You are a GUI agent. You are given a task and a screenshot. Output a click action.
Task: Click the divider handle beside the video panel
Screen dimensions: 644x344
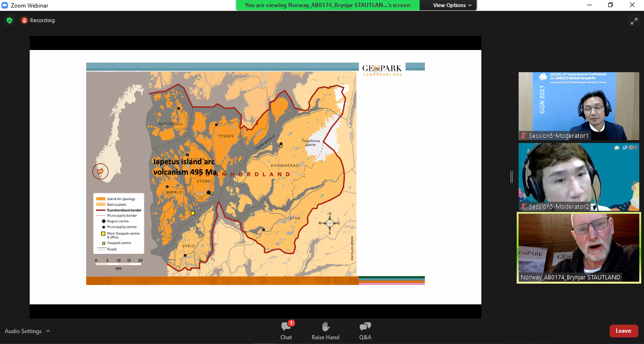coord(511,176)
